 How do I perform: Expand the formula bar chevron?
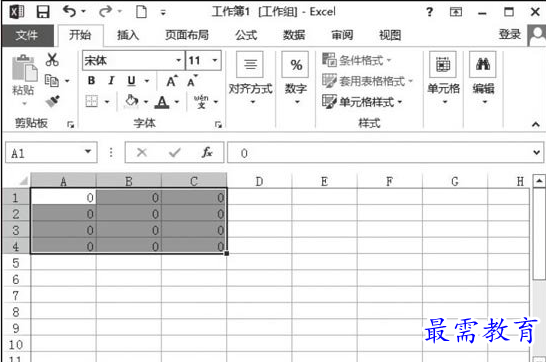537,152
